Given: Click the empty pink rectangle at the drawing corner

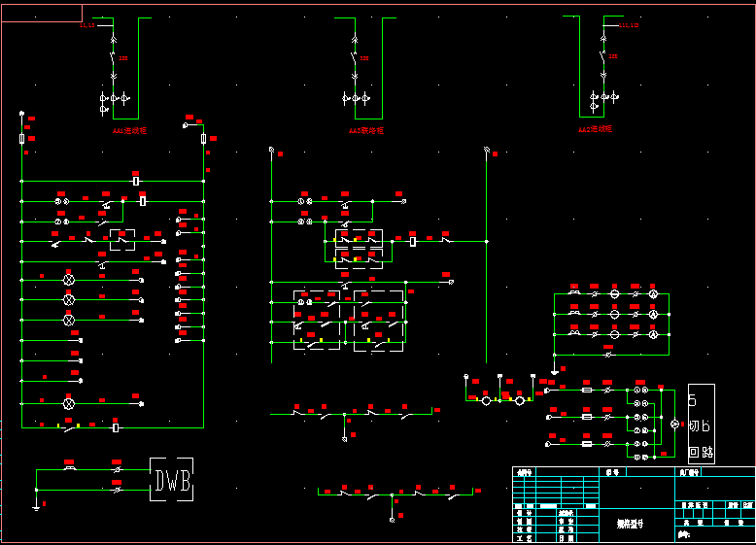Looking at the screenshot, I should pos(42,13).
